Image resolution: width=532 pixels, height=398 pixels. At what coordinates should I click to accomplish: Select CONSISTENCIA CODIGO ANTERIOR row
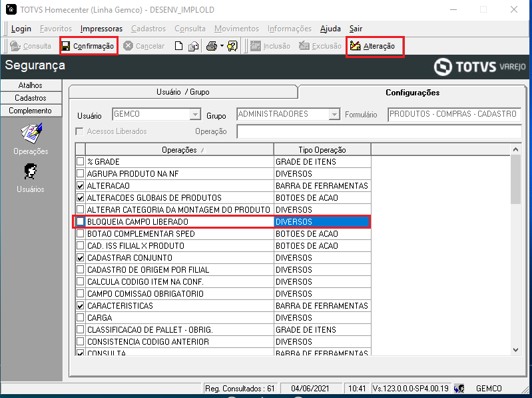pyautogui.click(x=223, y=341)
